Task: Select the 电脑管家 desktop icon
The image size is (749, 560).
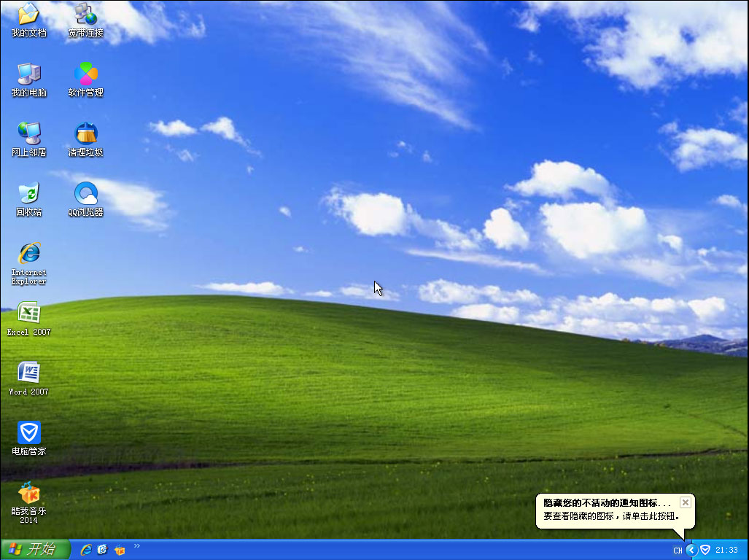Action: pyautogui.click(x=28, y=437)
